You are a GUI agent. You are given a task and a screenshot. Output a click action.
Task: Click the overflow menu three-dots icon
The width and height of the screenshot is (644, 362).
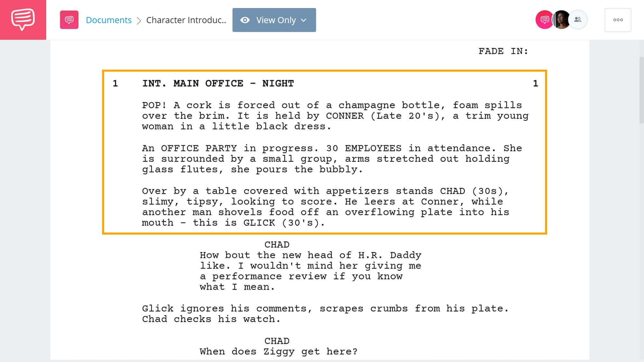tap(618, 20)
